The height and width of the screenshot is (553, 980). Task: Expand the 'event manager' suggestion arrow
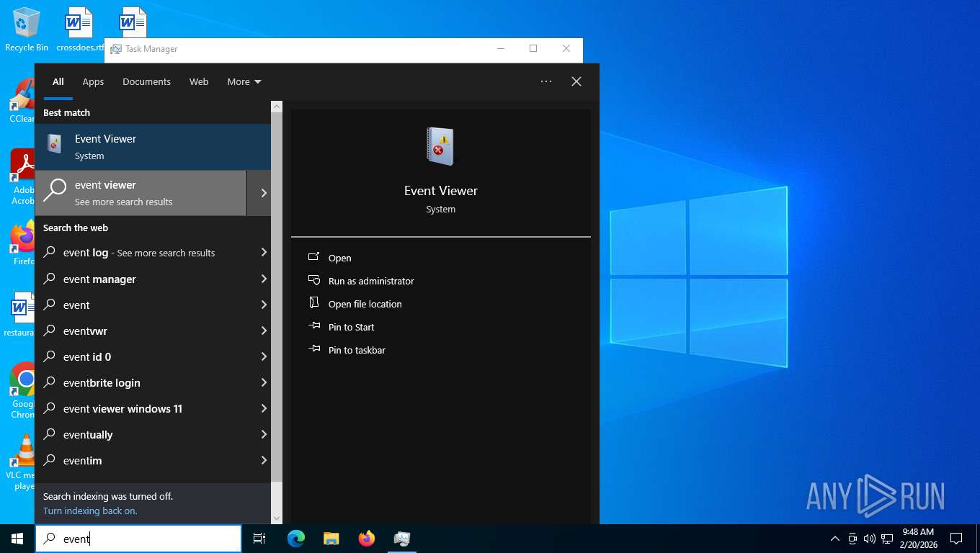[264, 279]
